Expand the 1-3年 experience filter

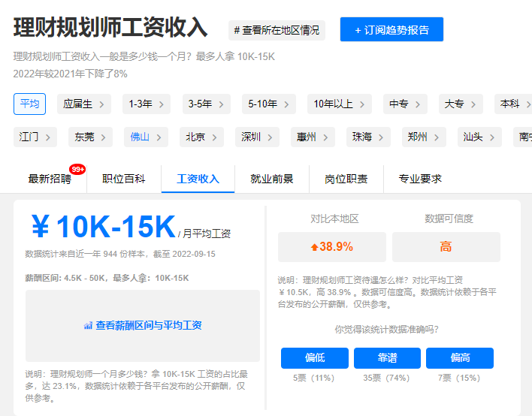[147, 104]
